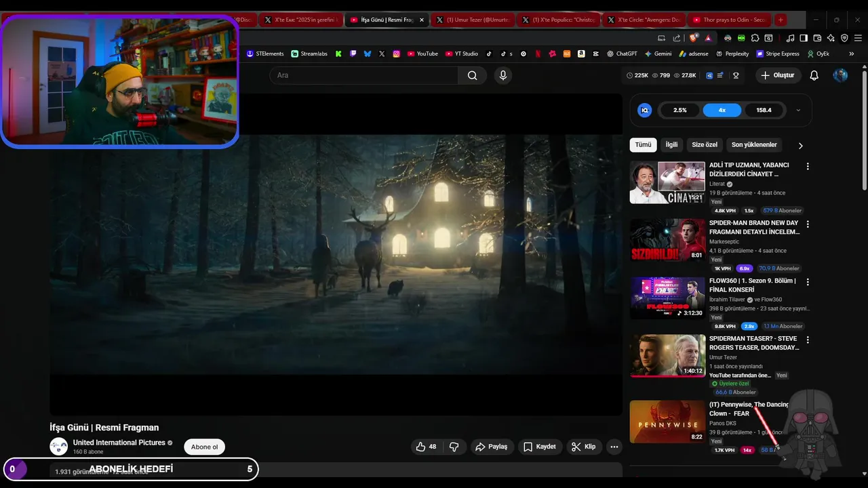
Task: Select the Size özel filter chip
Action: [x=705, y=145]
